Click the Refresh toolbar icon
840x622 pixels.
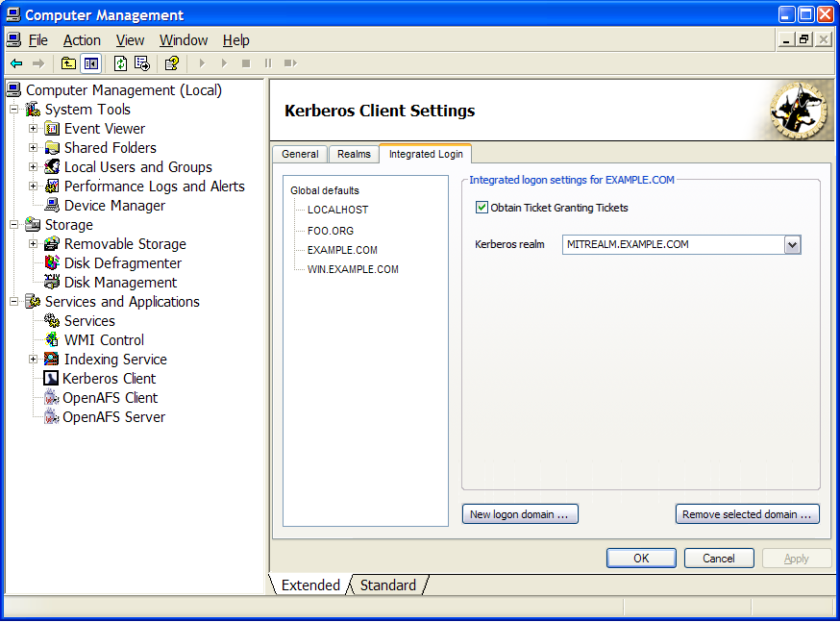(x=120, y=63)
